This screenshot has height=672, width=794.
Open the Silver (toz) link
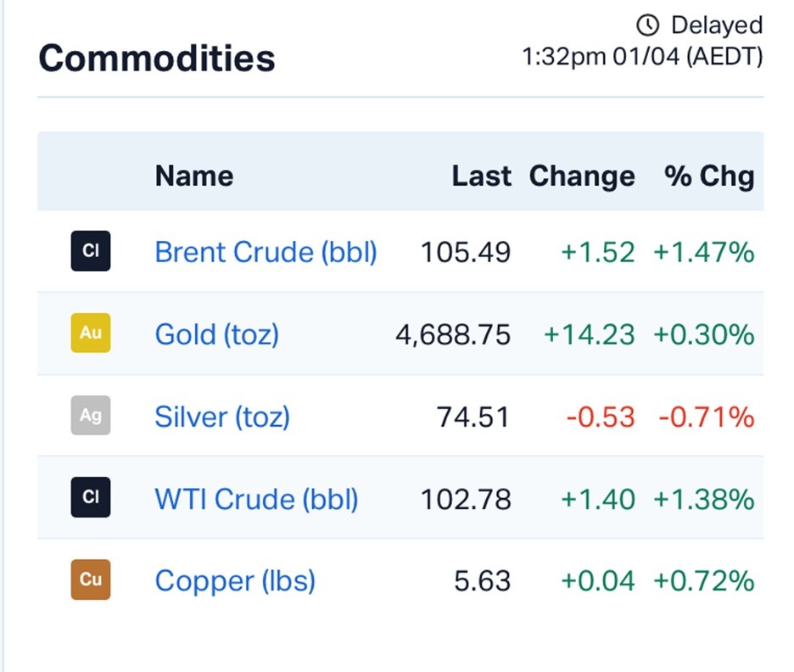pyautogui.click(x=222, y=417)
